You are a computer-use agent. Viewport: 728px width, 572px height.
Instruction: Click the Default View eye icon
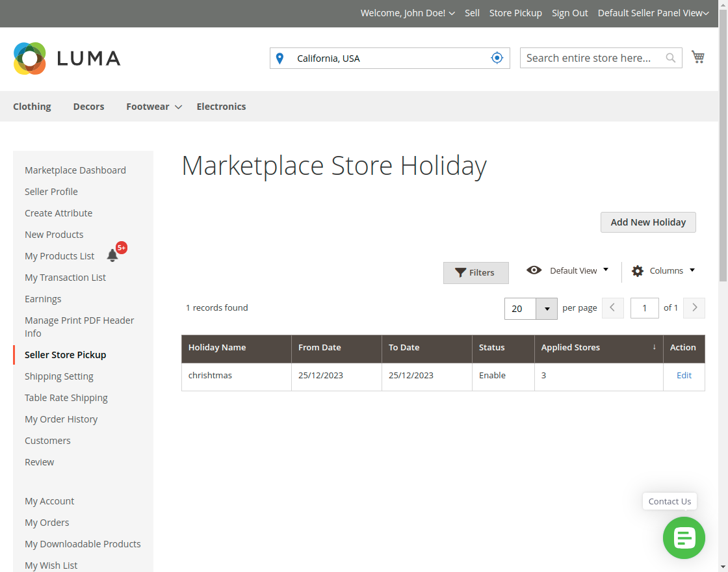tap(534, 270)
